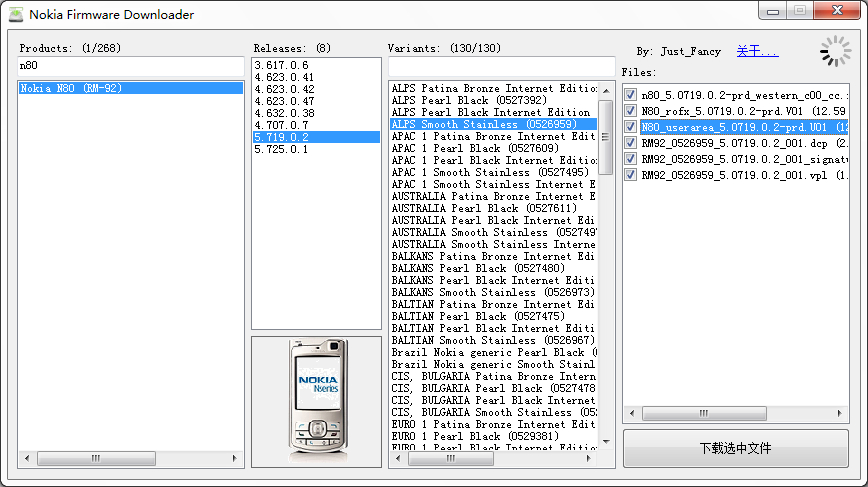
Task: Click Products list scroll left arrow
Action: 27,458
